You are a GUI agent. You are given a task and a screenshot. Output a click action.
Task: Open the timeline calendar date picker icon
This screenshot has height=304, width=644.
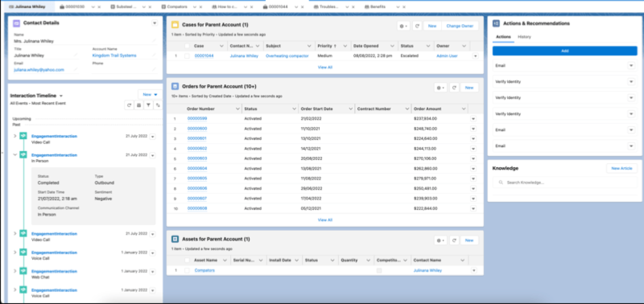[139, 105]
